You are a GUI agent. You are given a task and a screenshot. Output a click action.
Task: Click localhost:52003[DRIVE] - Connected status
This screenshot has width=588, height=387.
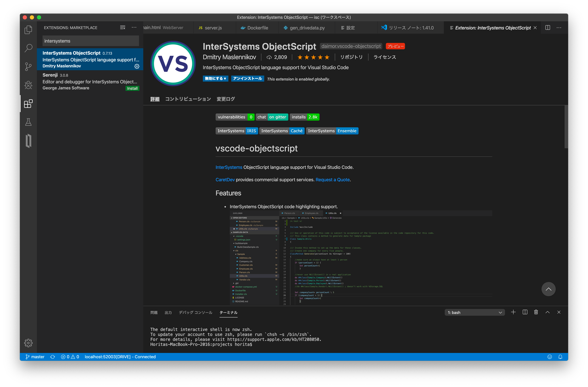[120, 357]
